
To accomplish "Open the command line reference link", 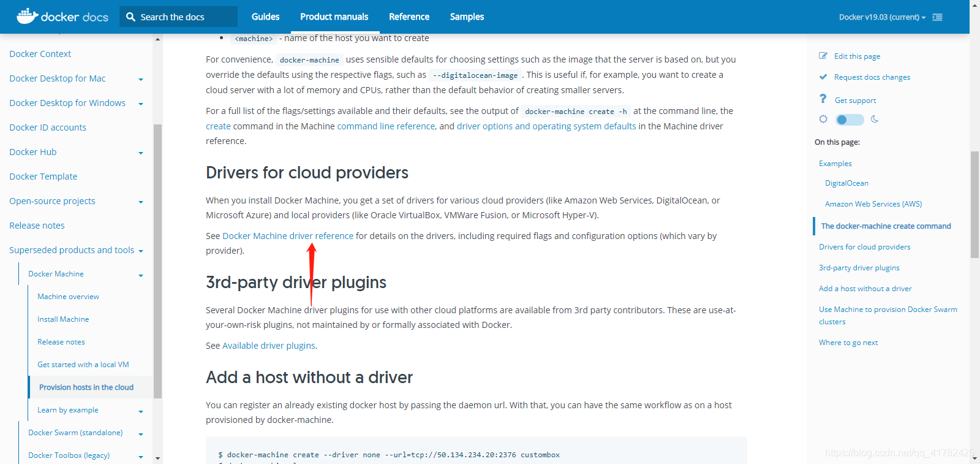I will coord(386,126).
